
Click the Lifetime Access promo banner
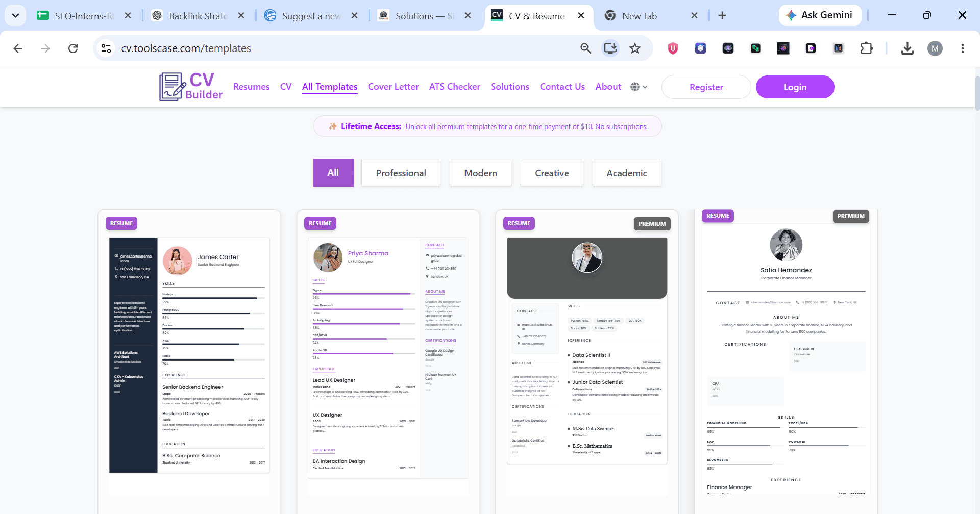point(487,126)
